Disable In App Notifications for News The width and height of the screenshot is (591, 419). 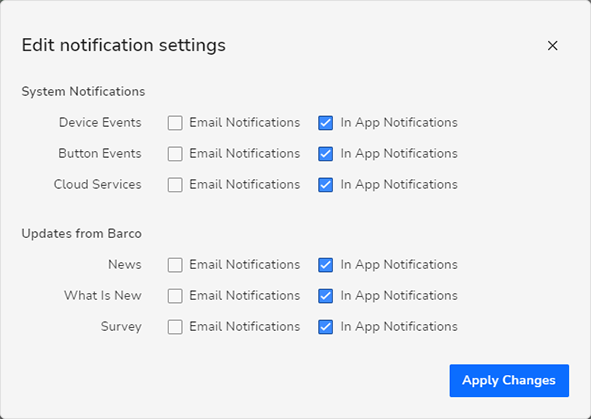click(x=325, y=265)
